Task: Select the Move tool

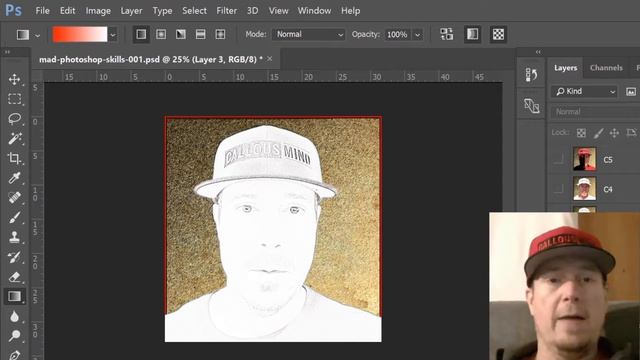Action: coord(15,79)
